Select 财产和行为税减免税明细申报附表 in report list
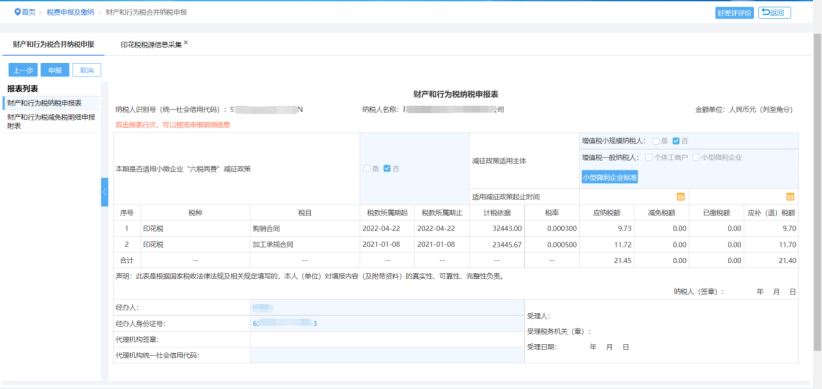This screenshot has height=389, width=822. (50, 122)
